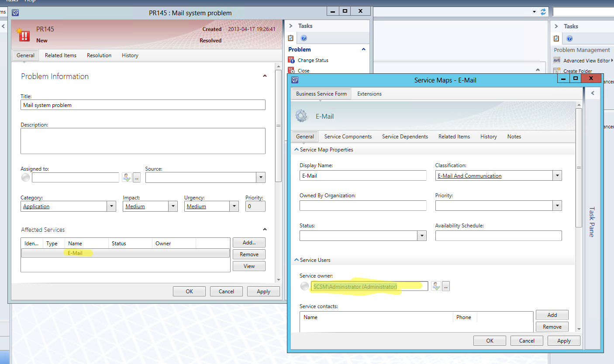Click Cancel in the PR145 window

(x=226, y=292)
